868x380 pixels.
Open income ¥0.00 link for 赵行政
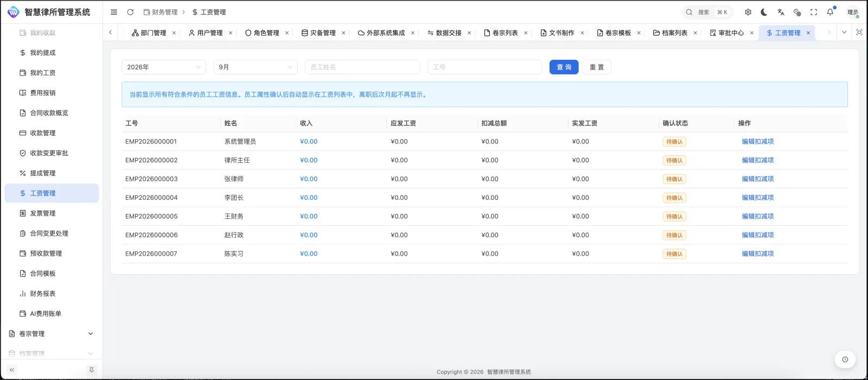[309, 235]
